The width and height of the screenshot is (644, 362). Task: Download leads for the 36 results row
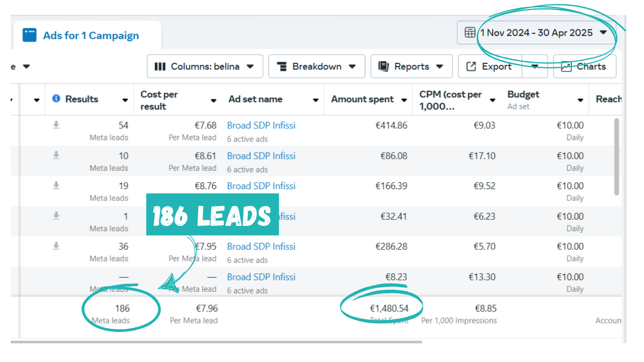56,246
